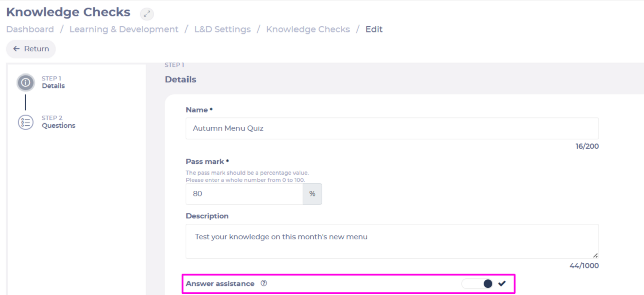Navigate to Learning & Development breadcrumb
644x295 pixels.
[x=124, y=29]
